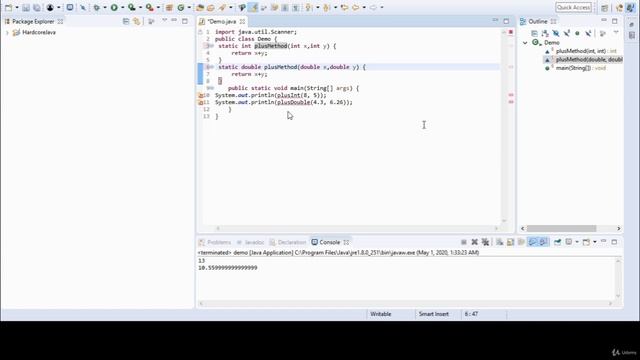Open the Display Selected Console dropdown arrow
640x360 pixels.
point(577,242)
